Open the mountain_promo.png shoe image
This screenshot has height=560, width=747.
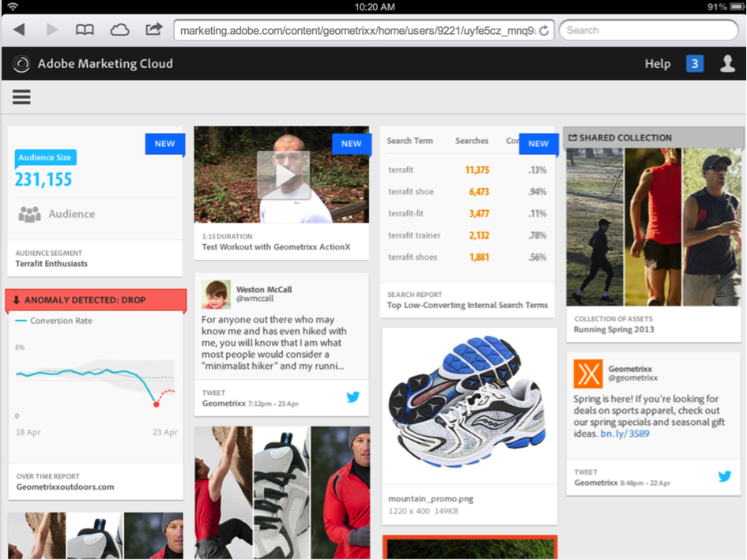[470, 403]
